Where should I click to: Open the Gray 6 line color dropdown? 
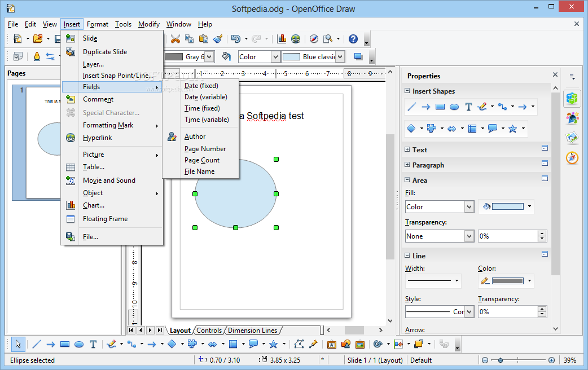coord(209,57)
